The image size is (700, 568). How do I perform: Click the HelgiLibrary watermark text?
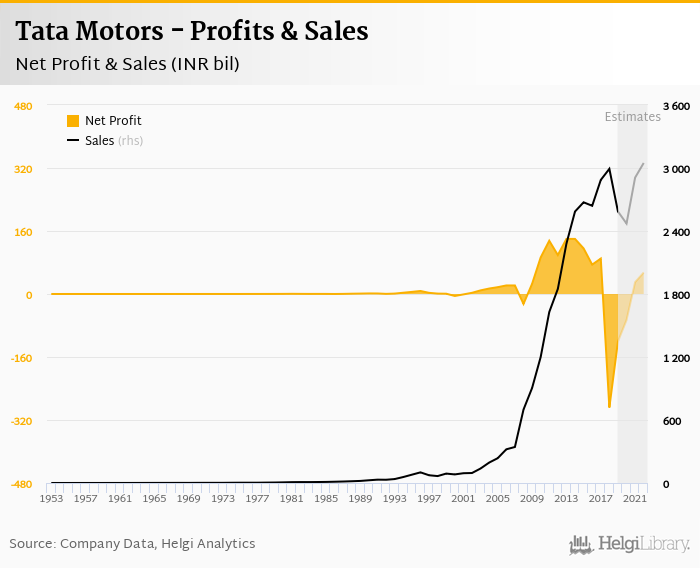(x=643, y=544)
